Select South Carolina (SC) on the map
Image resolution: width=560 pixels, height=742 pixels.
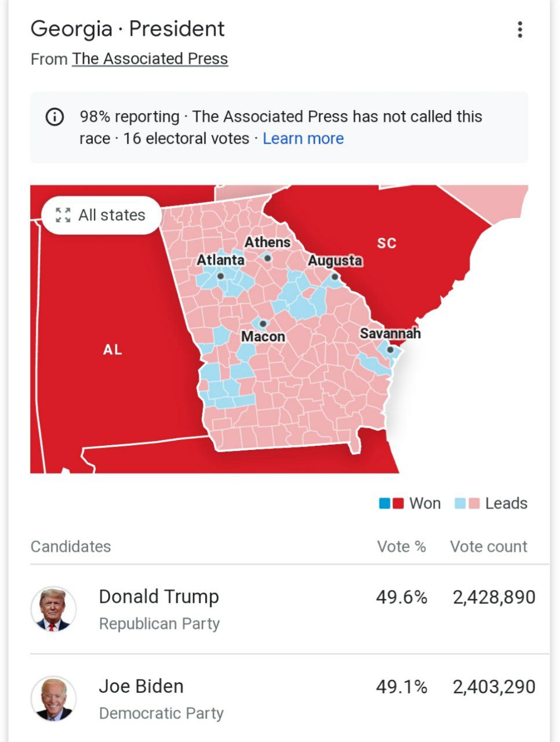pyautogui.click(x=387, y=242)
